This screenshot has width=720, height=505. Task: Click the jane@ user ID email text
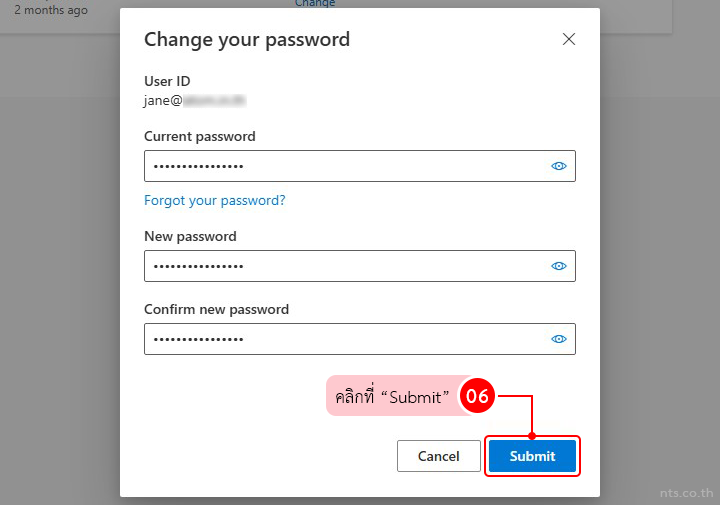194,100
